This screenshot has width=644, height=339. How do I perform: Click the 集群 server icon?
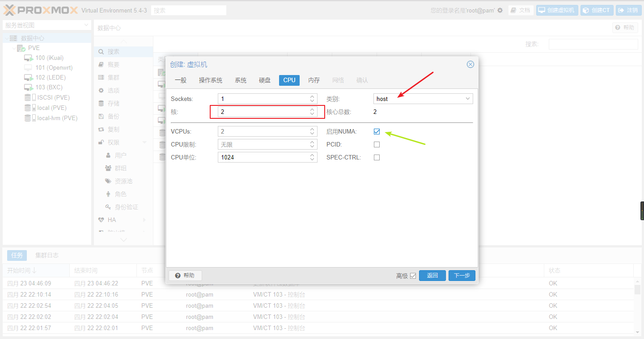click(101, 78)
